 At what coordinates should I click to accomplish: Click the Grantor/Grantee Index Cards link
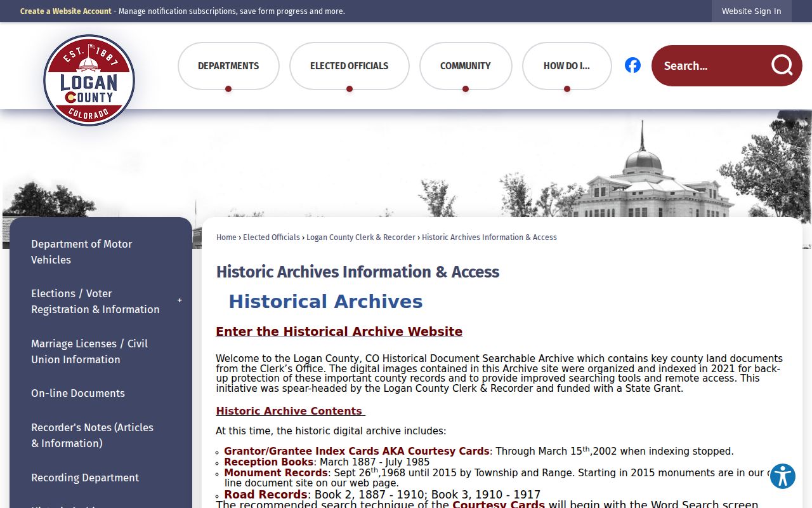click(x=357, y=451)
